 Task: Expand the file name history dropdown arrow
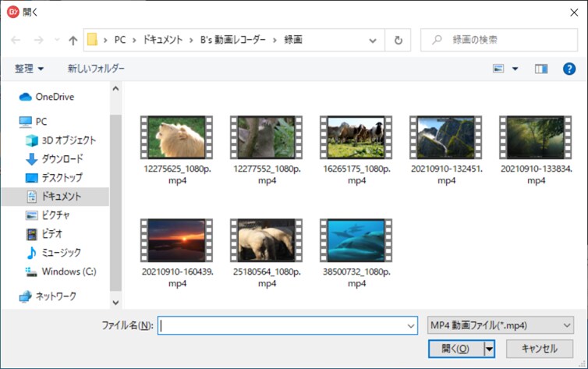(x=411, y=326)
